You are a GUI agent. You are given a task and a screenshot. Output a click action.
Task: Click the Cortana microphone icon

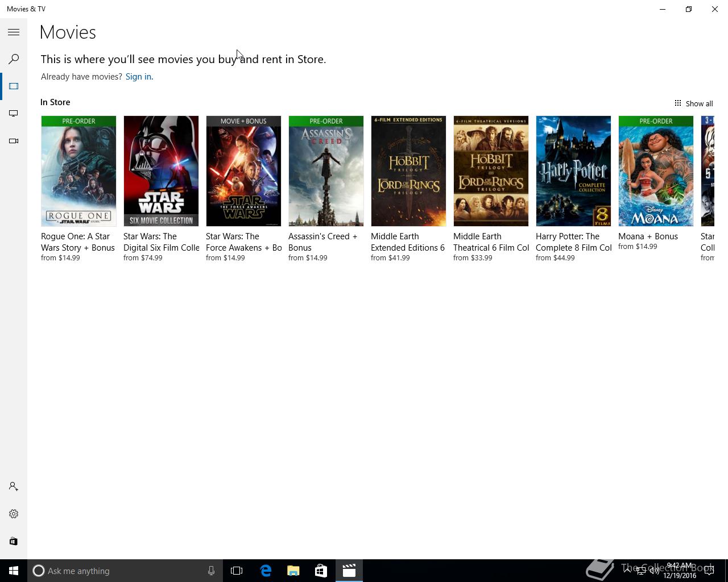click(x=211, y=571)
